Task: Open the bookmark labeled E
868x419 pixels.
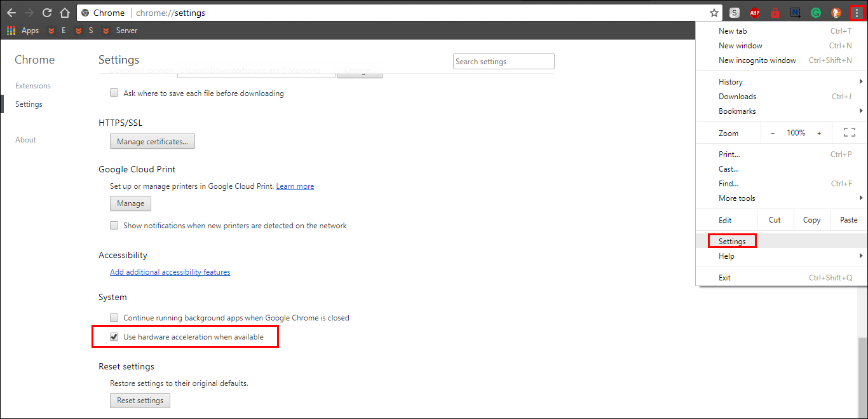Action: [57, 31]
